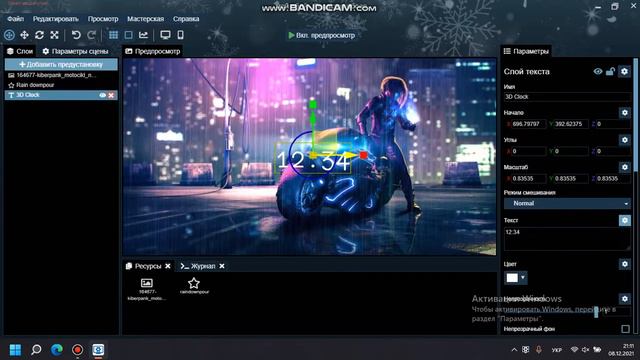Screen dimensions: 640x360
Task: Open the Режим смешивания Normal dropdown
Action: (567, 203)
